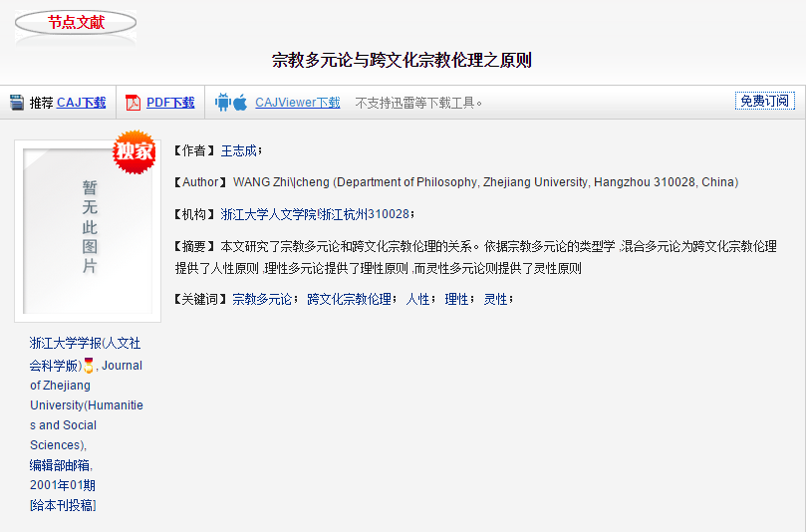Click the 【作者】 label
Screen dimensions: 809x532
194,150
